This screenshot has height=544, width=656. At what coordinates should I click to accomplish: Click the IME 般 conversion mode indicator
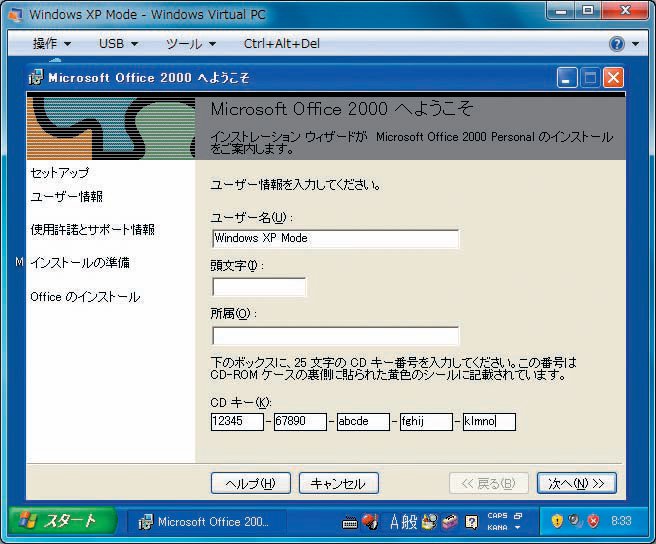pos(410,522)
